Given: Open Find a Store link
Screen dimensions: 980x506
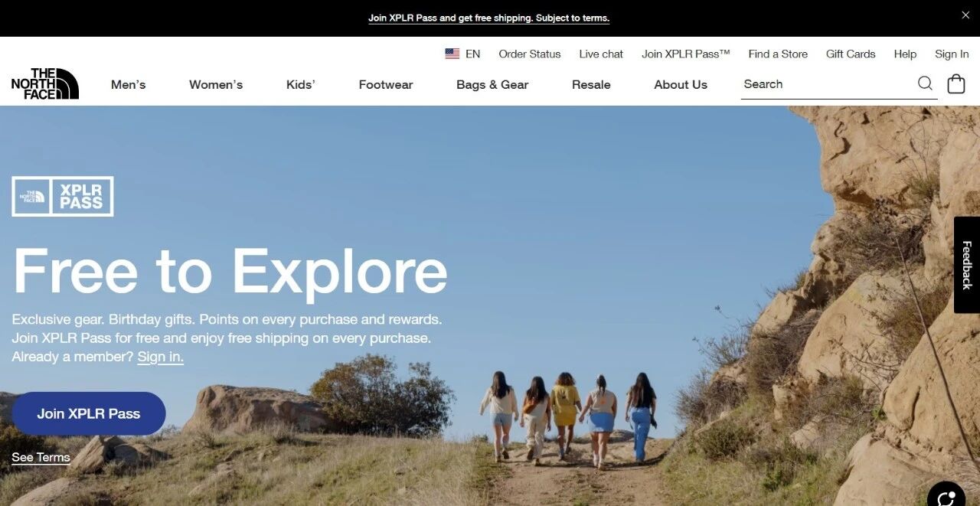Looking at the screenshot, I should pyautogui.click(x=778, y=54).
